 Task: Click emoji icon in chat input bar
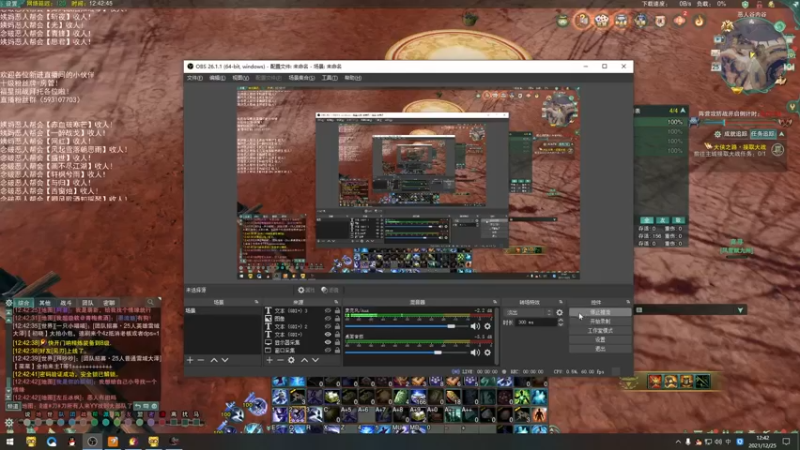[154, 406]
